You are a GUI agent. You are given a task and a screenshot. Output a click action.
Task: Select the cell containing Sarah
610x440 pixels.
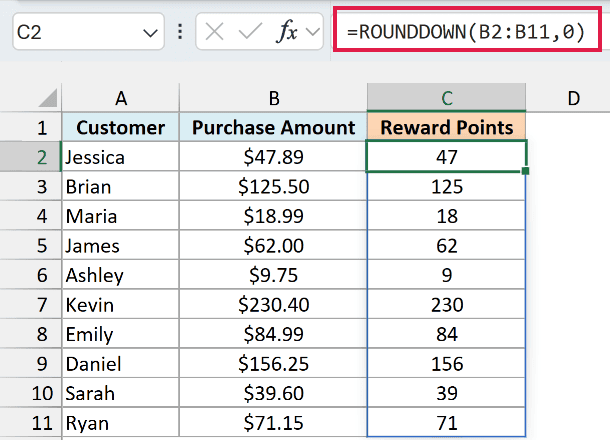pyautogui.click(x=121, y=393)
